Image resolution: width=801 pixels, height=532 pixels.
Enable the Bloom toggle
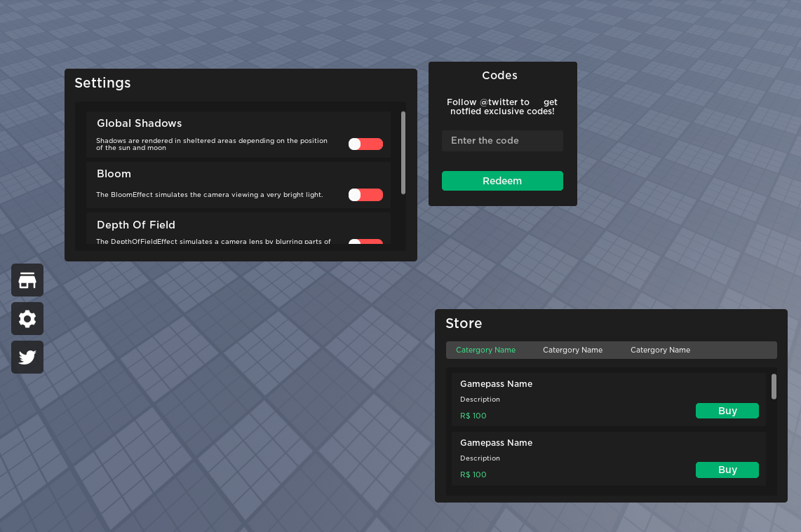365,194
